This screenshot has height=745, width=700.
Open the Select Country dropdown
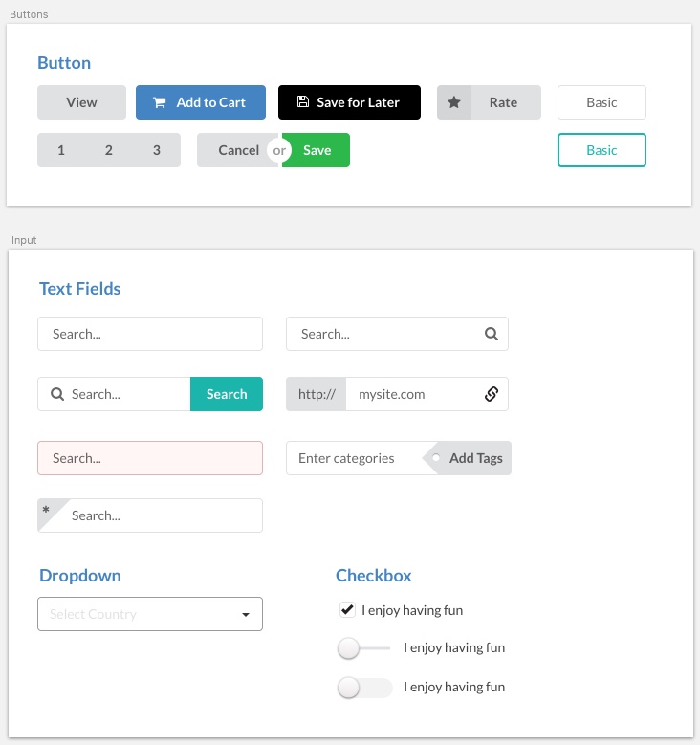point(150,614)
